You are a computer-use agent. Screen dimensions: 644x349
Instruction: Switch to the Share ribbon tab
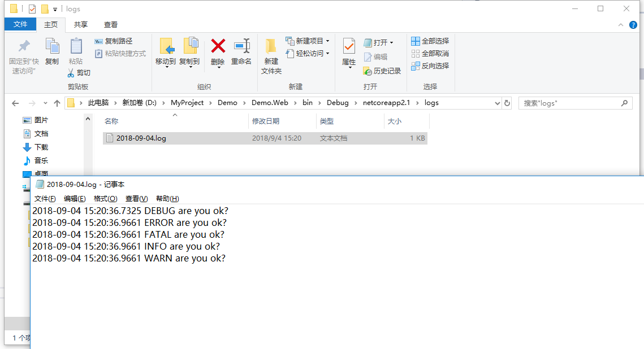pyautogui.click(x=81, y=25)
